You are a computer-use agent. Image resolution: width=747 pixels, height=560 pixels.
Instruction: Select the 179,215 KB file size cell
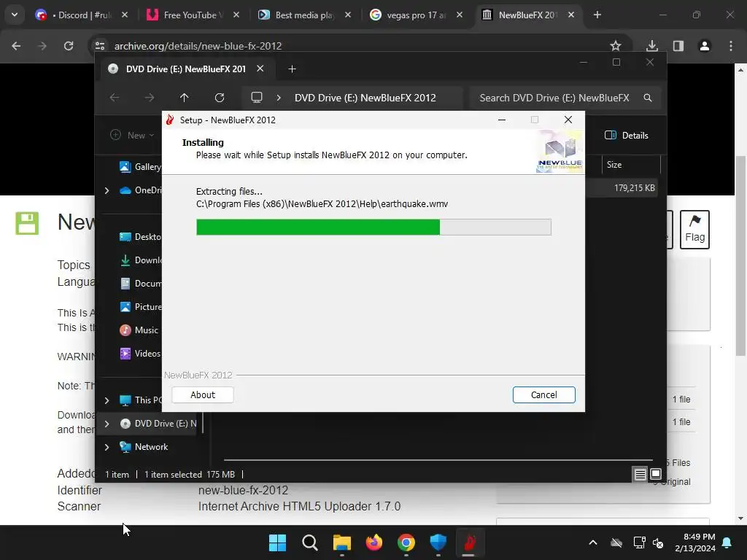coord(634,188)
